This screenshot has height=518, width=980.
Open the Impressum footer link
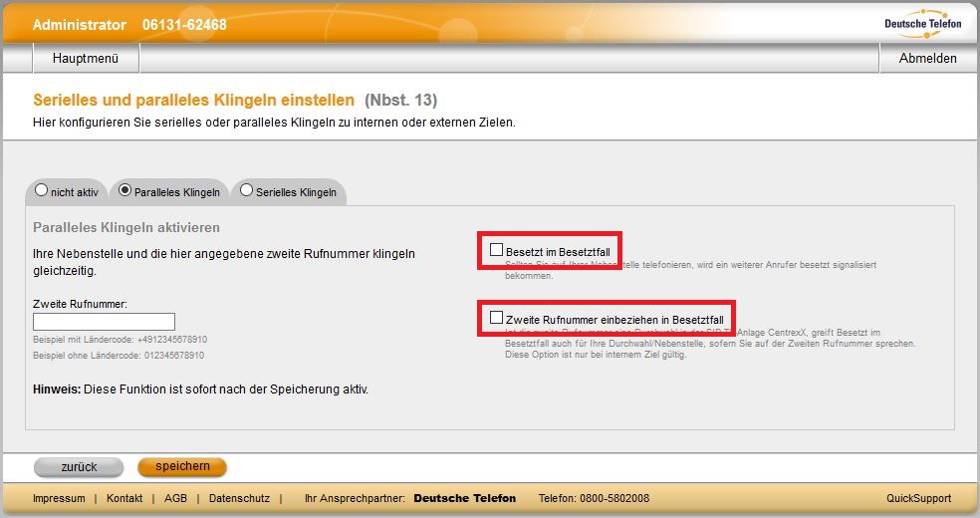[59, 498]
